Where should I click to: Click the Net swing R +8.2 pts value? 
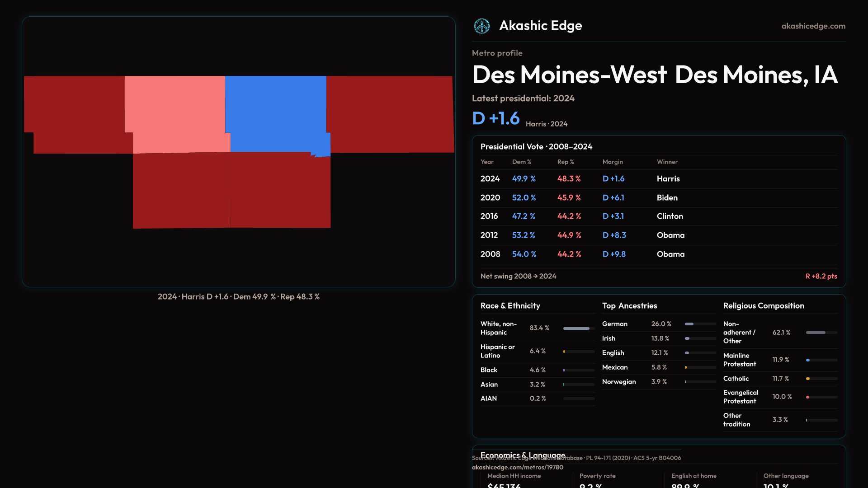pos(821,276)
